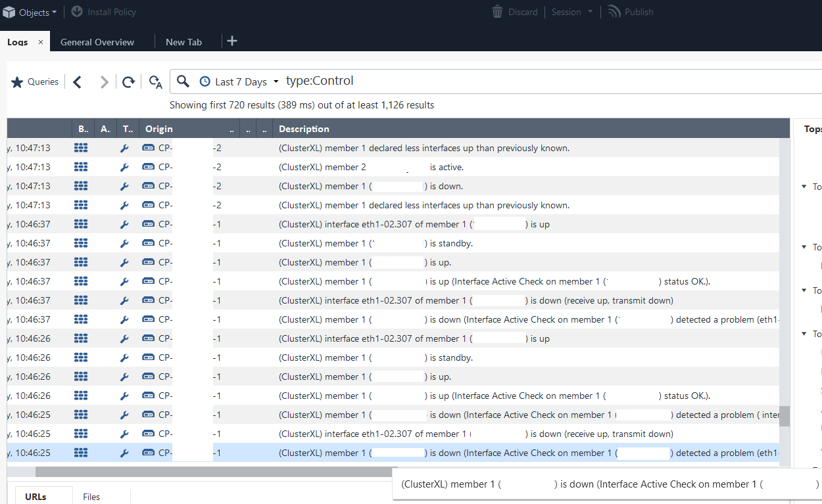Viewport: 822px width, 504px height.
Task: Click the Publish icon
Action: tap(614, 11)
